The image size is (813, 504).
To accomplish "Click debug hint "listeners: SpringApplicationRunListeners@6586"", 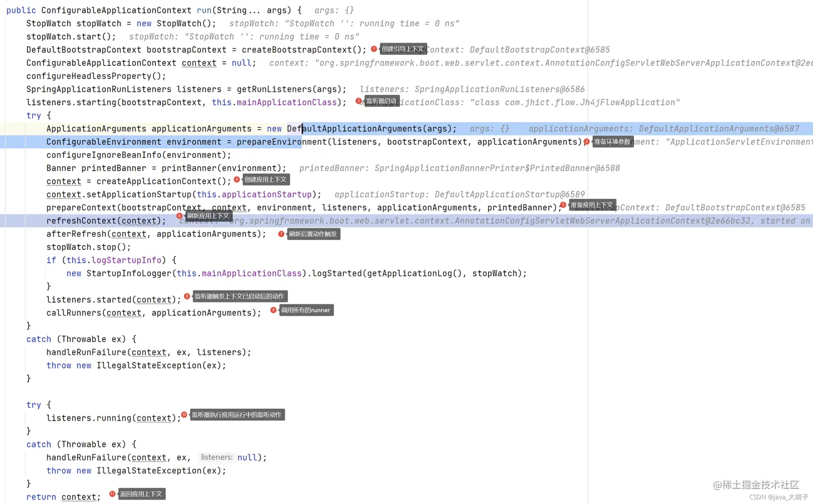I will (472, 89).
